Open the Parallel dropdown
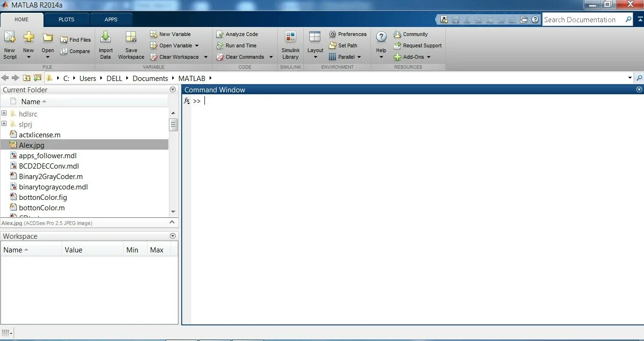Viewport: 644px width, 341px height. click(x=359, y=57)
